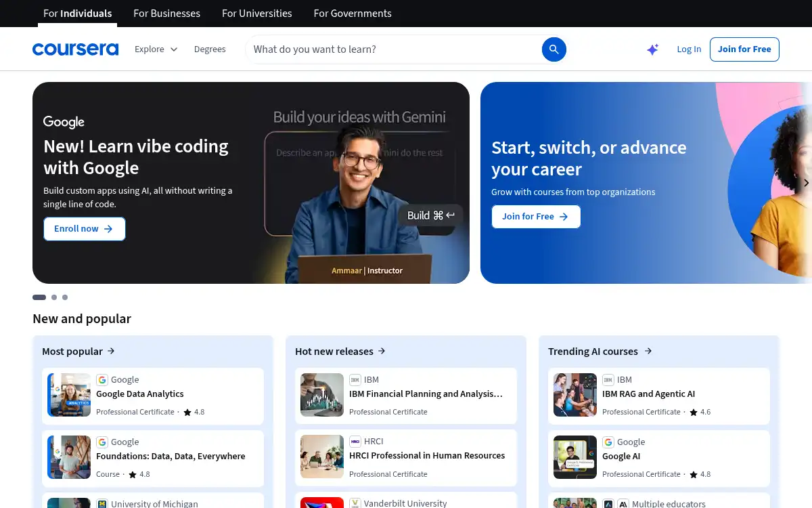Viewport: 812px width, 508px height.
Task: Click the New and popular heading
Action: click(82, 319)
